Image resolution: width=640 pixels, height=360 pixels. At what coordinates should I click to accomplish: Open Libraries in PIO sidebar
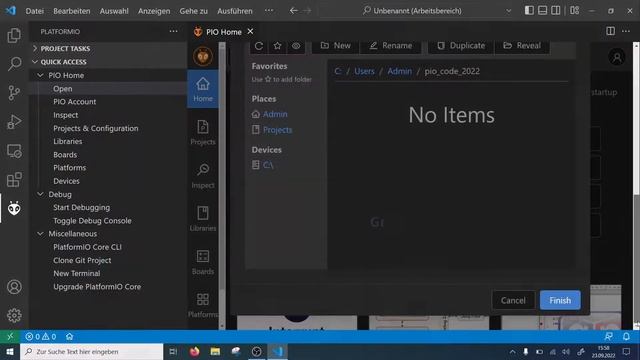pyautogui.click(x=203, y=219)
